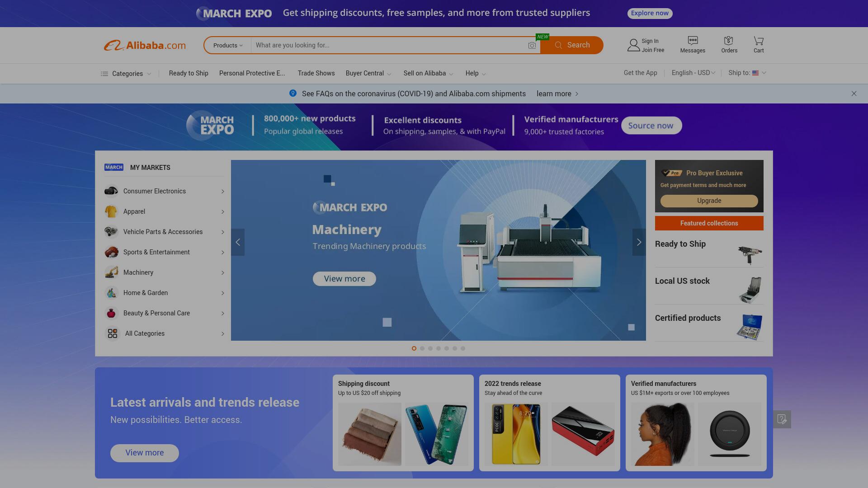868x488 pixels.
Task: Click the orange Search button
Action: pyautogui.click(x=572, y=45)
